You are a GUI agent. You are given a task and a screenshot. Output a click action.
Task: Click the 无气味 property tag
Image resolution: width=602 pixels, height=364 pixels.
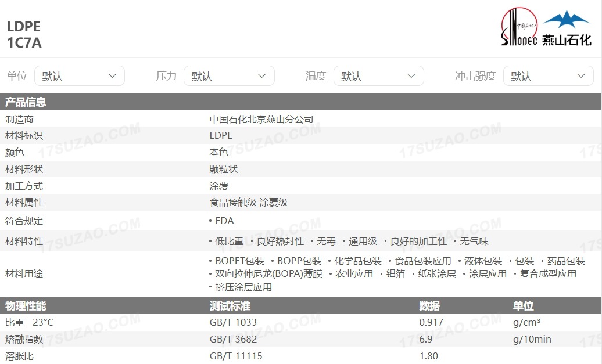click(x=474, y=242)
